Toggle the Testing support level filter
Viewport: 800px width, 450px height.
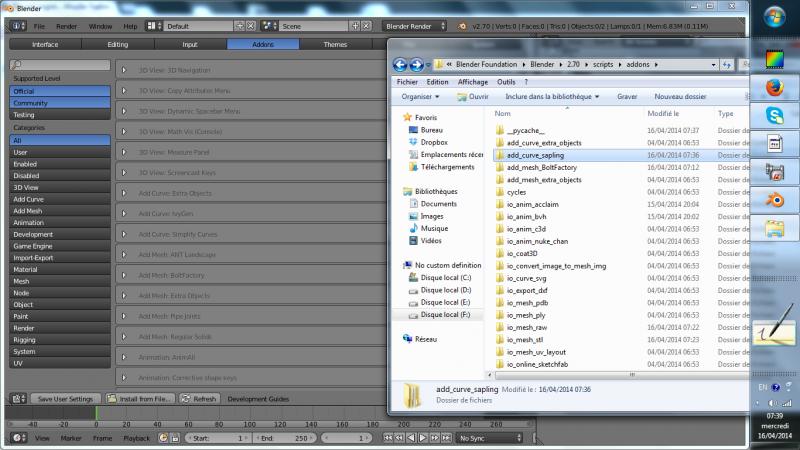click(x=60, y=115)
